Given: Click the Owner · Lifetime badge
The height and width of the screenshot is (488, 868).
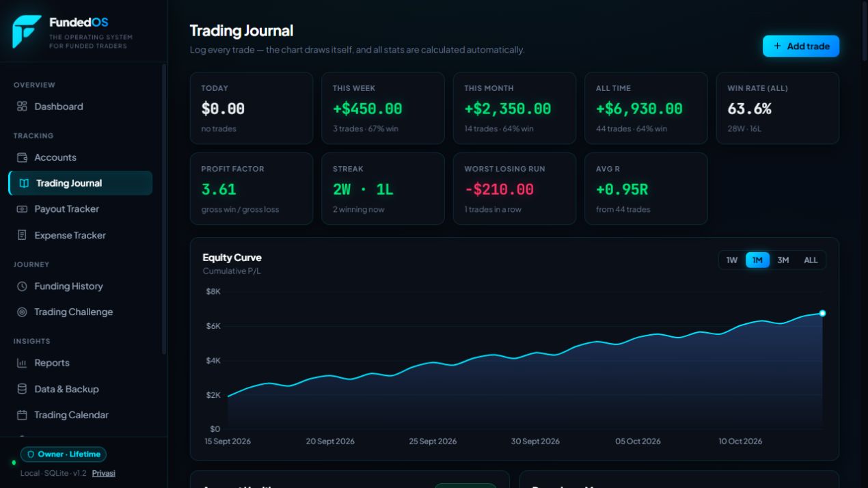Looking at the screenshot, I should pos(64,455).
